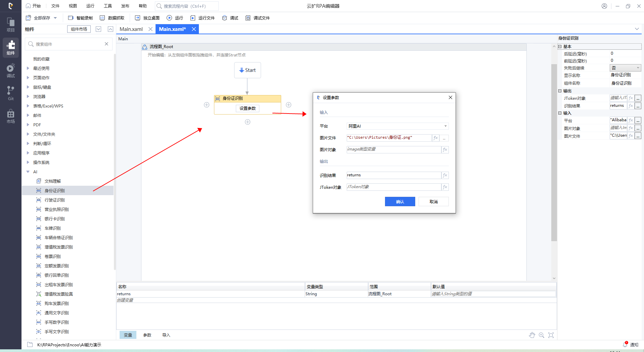Collapse the 基本 properties section
644x352 pixels.
(560, 46)
